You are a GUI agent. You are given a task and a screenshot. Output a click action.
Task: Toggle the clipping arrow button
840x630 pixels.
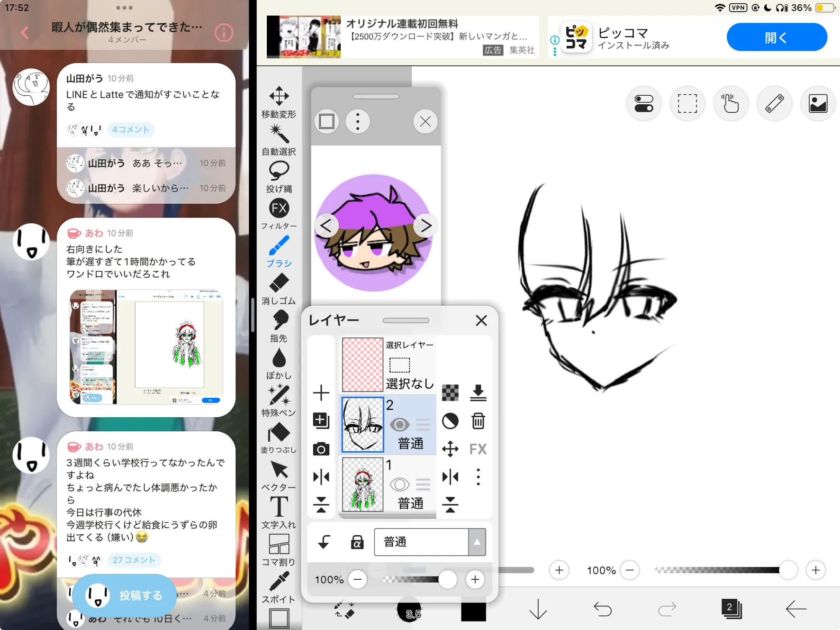(324, 542)
